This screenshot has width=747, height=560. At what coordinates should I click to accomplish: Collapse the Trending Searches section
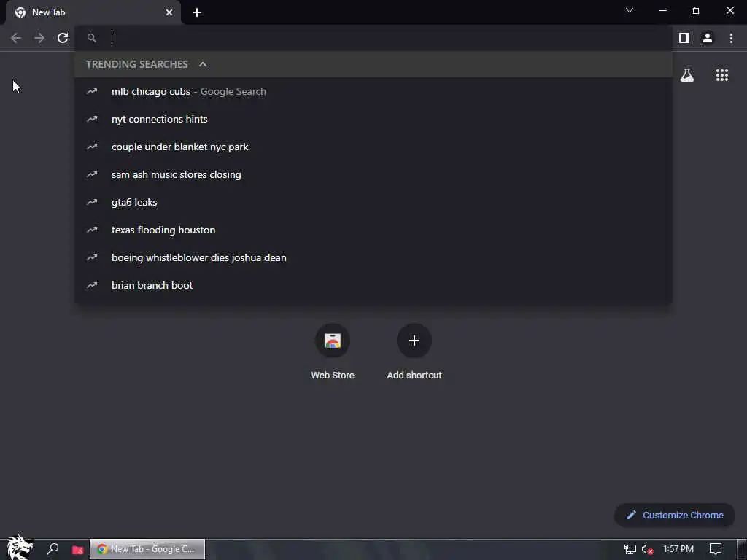pyautogui.click(x=203, y=64)
